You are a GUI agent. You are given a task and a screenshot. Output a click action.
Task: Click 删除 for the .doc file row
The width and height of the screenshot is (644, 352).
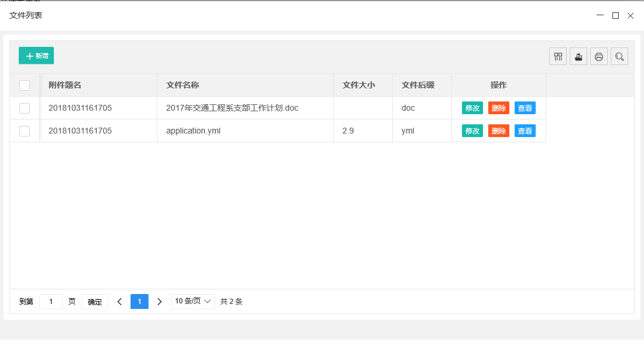pyautogui.click(x=499, y=108)
